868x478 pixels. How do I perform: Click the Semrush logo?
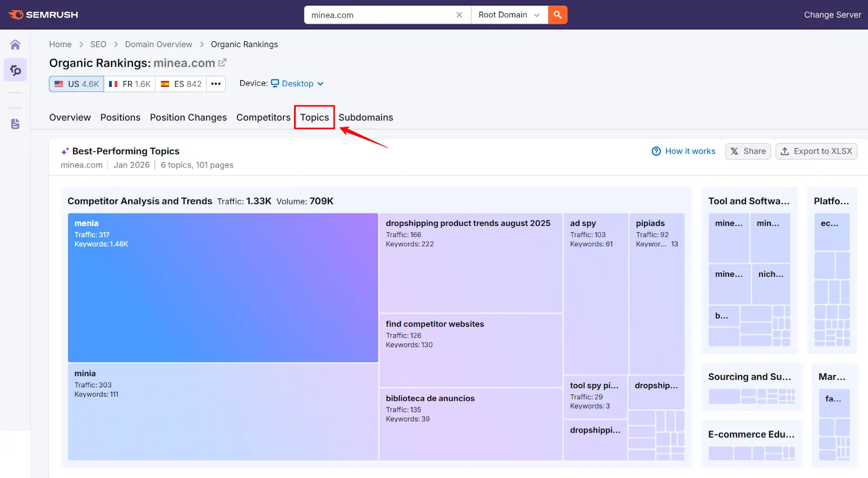43,15
